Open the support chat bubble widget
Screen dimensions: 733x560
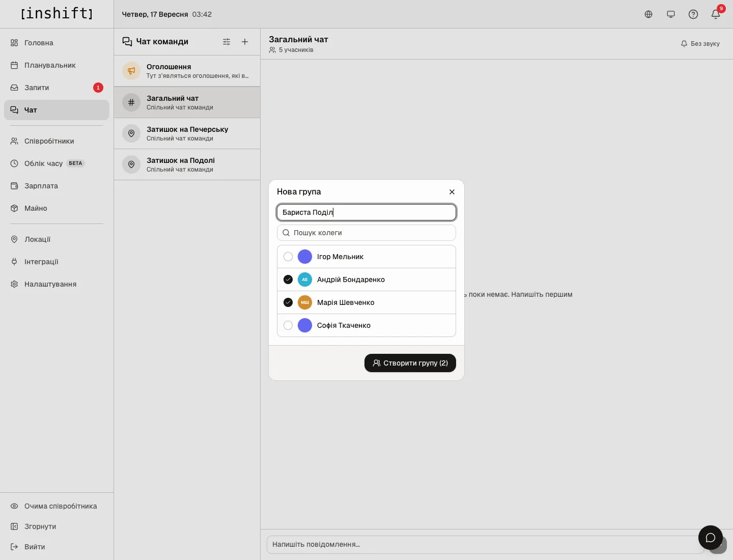pos(711,538)
